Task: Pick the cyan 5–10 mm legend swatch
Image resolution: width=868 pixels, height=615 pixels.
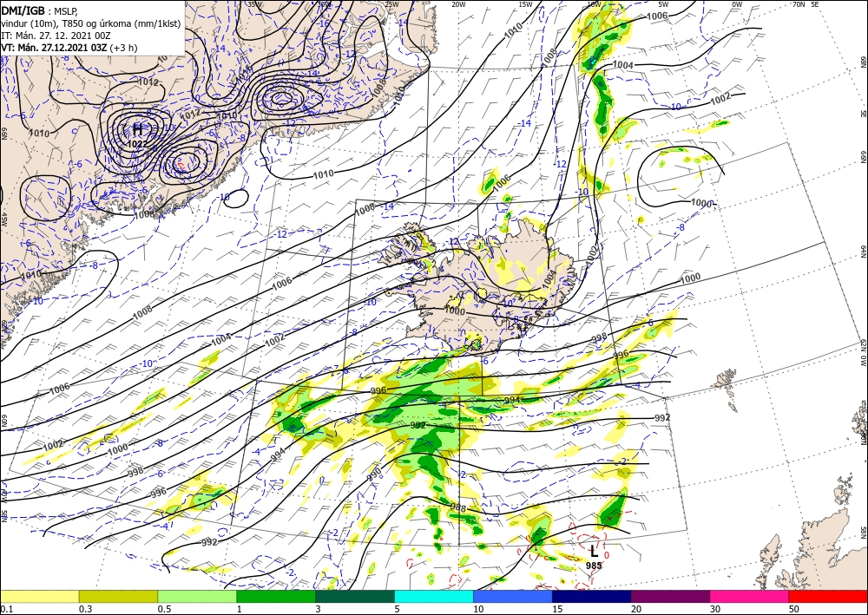Action: [434, 596]
